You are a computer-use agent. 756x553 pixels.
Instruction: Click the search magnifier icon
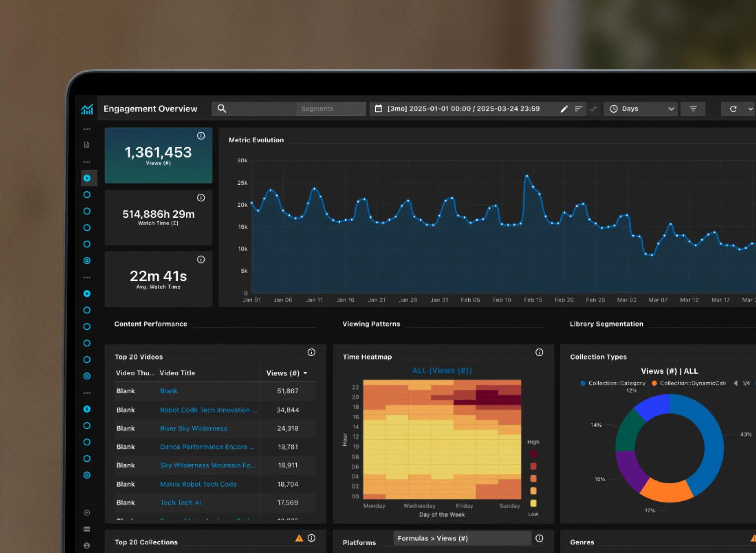222,109
